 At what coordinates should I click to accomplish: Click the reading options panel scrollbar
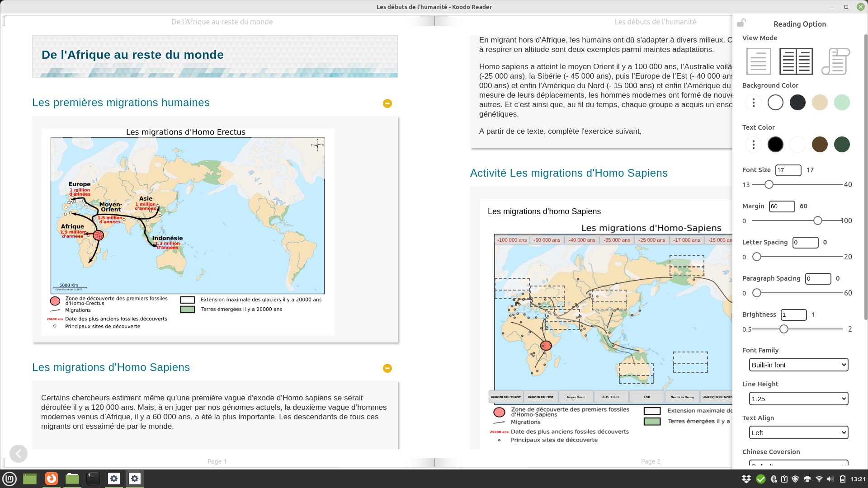866,176
